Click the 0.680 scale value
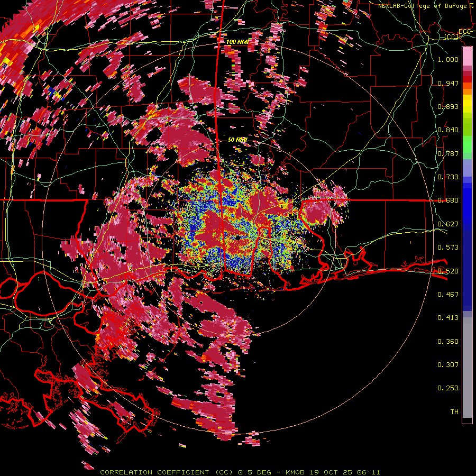The height and width of the screenshot is (476, 476). click(448, 200)
